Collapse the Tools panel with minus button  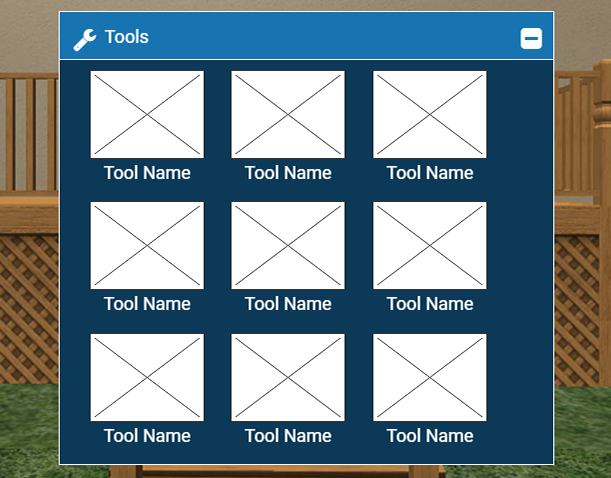click(x=531, y=39)
